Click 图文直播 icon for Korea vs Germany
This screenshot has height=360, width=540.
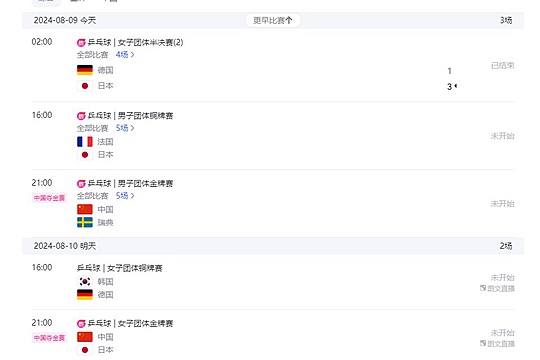483,288
